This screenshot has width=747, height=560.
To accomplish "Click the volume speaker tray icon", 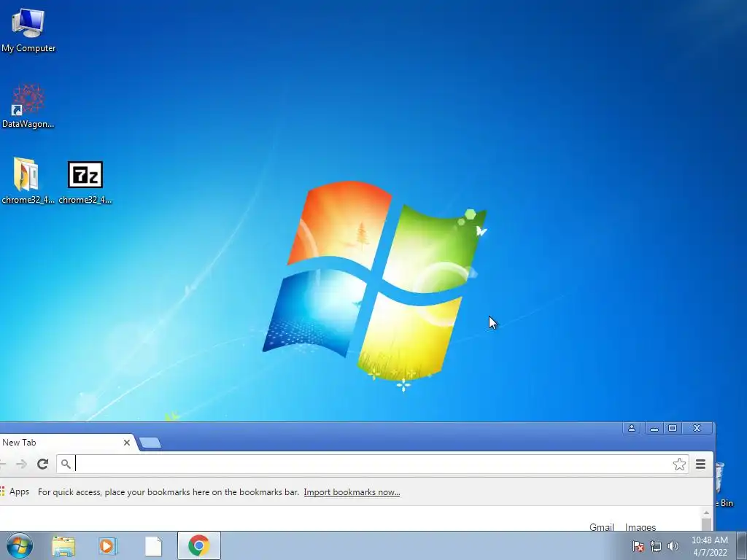I will (673, 546).
